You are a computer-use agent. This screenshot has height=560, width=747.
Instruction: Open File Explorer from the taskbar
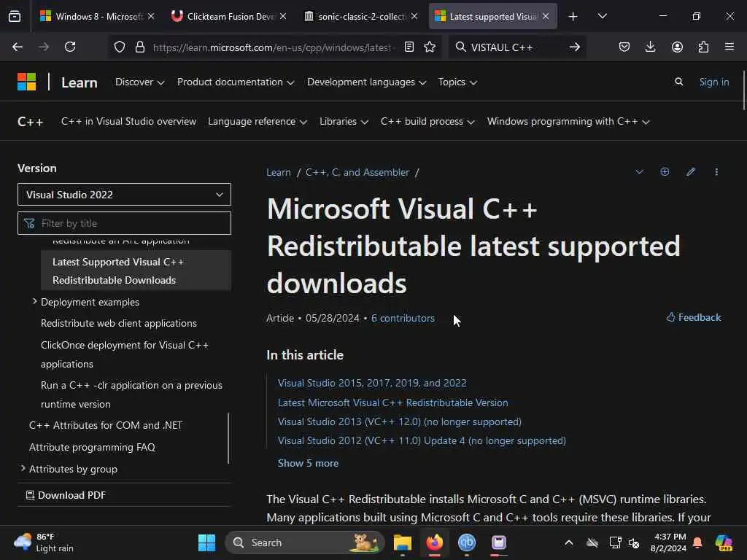click(x=403, y=542)
